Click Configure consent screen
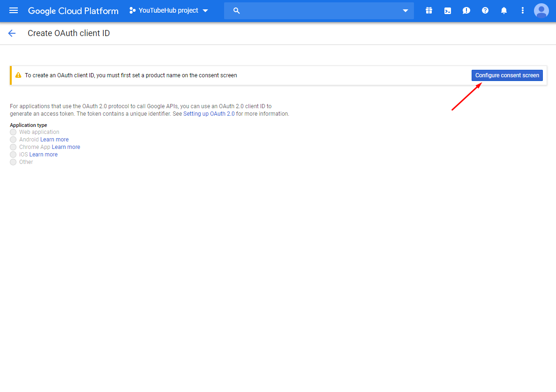Screen dimensions: 556x392 click(507, 75)
